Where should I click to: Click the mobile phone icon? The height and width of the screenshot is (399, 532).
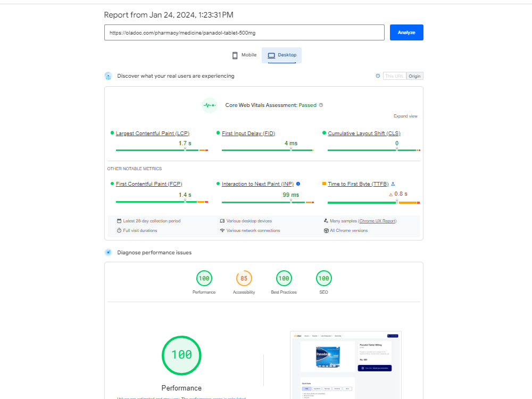(x=235, y=55)
